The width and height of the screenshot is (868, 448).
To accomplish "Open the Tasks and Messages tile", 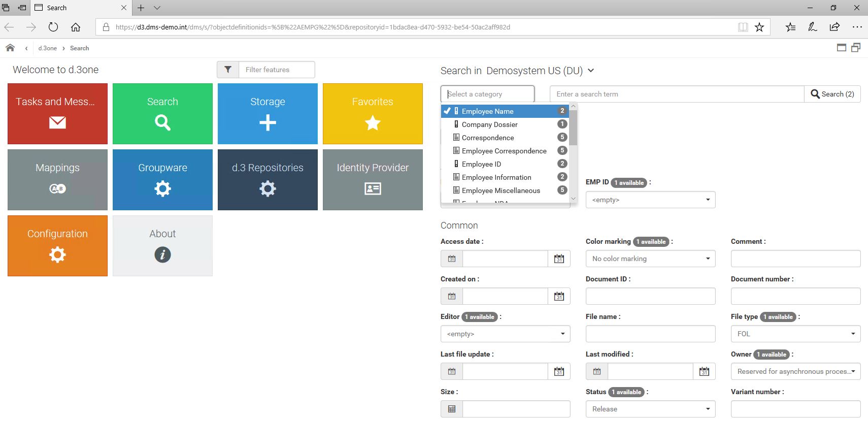I will [x=57, y=114].
